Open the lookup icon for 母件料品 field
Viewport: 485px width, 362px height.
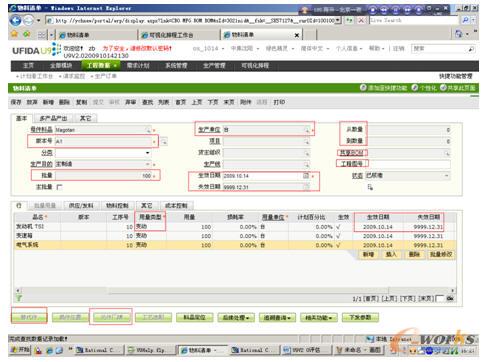(148, 130)
